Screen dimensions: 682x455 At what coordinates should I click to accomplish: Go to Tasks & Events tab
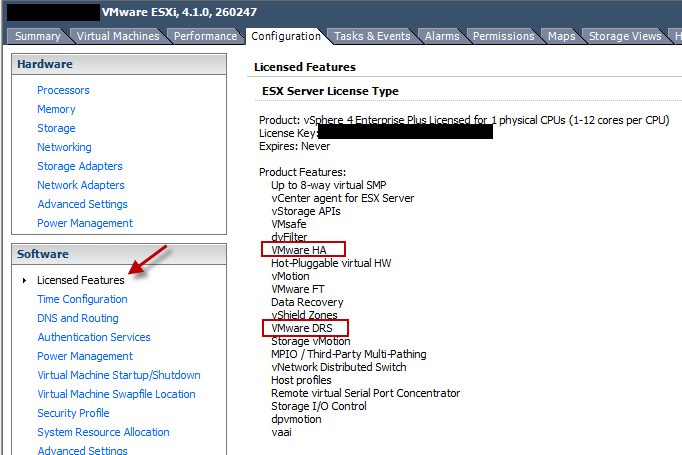coord(372,36)
